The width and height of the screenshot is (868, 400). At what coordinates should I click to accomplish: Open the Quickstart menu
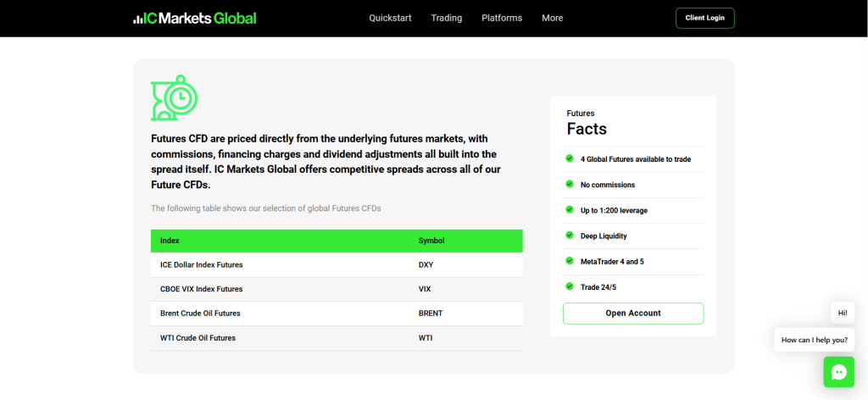pyautogui.click(x=390, y=18)
